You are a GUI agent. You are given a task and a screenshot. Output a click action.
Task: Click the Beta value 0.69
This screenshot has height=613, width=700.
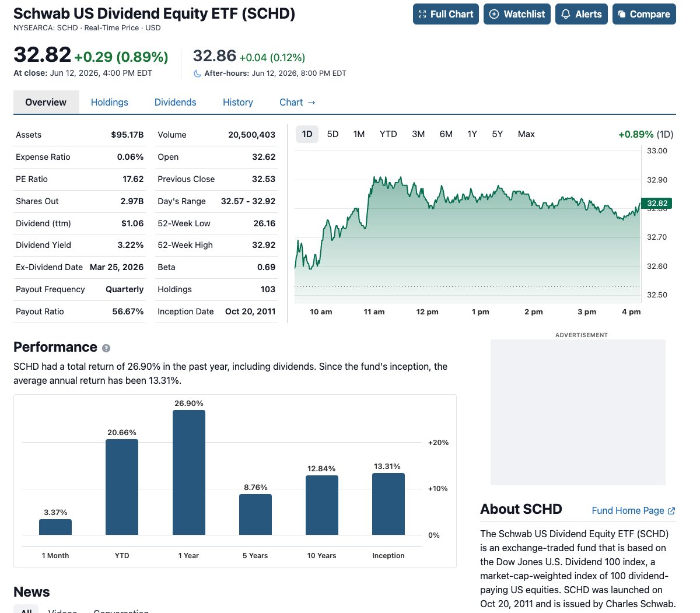pos(266,267)
